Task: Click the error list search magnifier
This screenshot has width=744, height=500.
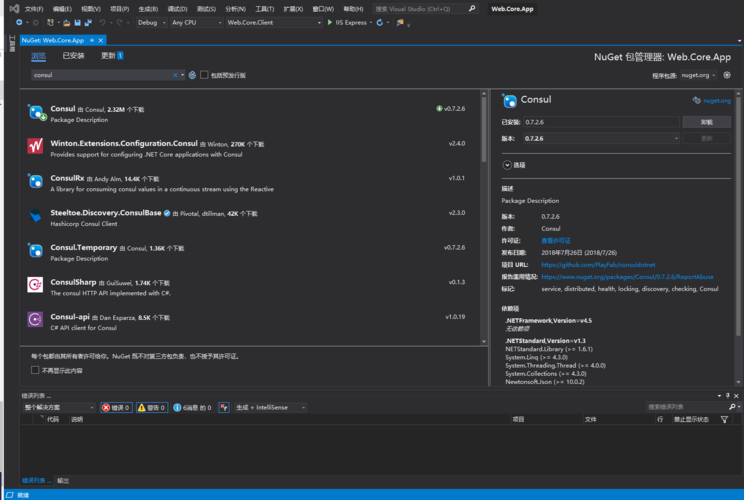Action: (x=732, y=407)
